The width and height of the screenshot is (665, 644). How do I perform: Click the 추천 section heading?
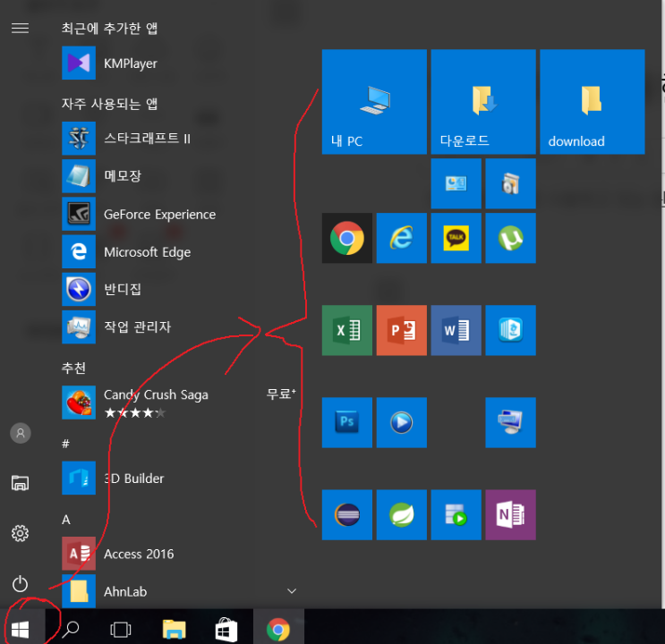(73, 368)
